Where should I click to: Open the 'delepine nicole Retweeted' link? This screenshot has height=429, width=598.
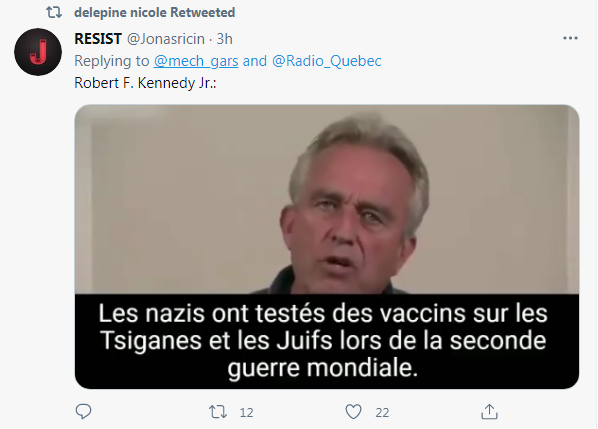154,13
